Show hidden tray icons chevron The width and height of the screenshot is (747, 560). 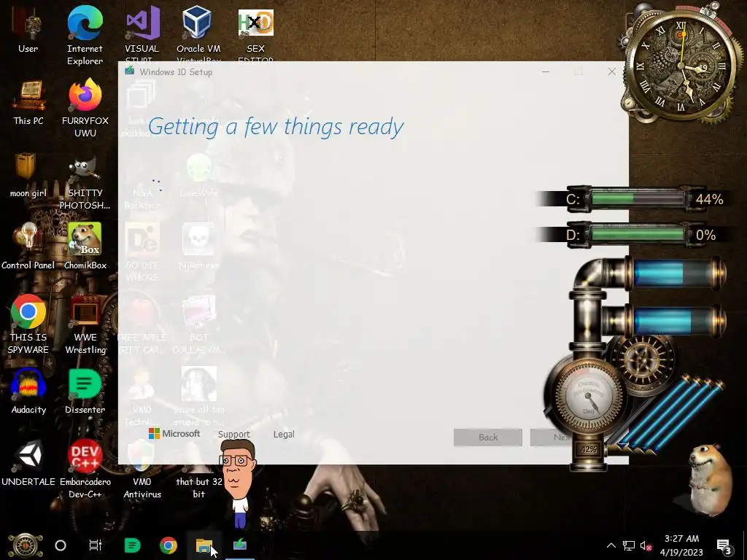(x=611, y=545)
